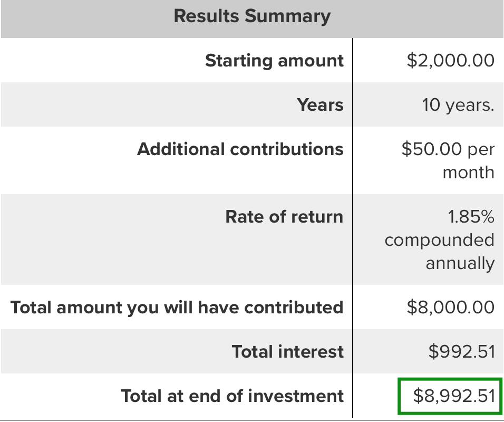Select the $8,000.00 contributed value

[450, 307]
